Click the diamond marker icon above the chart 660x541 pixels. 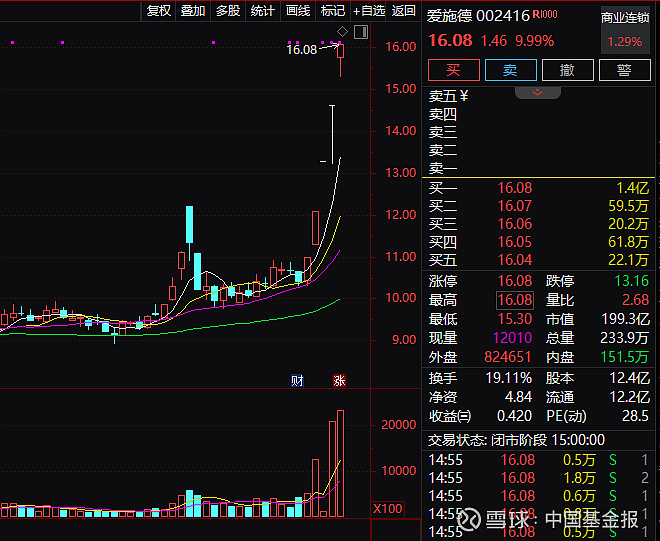[x=343, y=33]
